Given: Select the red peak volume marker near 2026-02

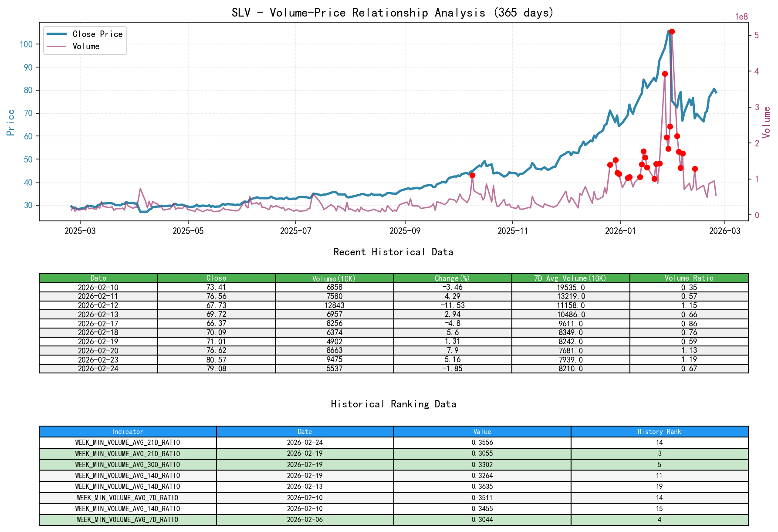Looking at the screenshot, I should 671,31.
